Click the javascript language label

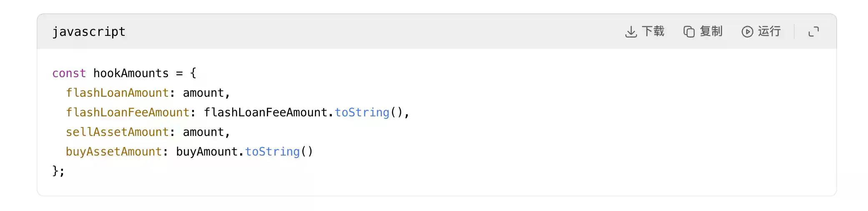88,32
